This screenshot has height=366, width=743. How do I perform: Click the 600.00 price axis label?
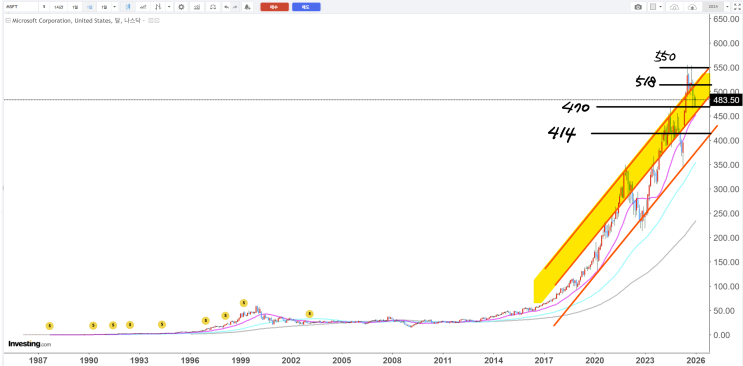coord(726,44)
